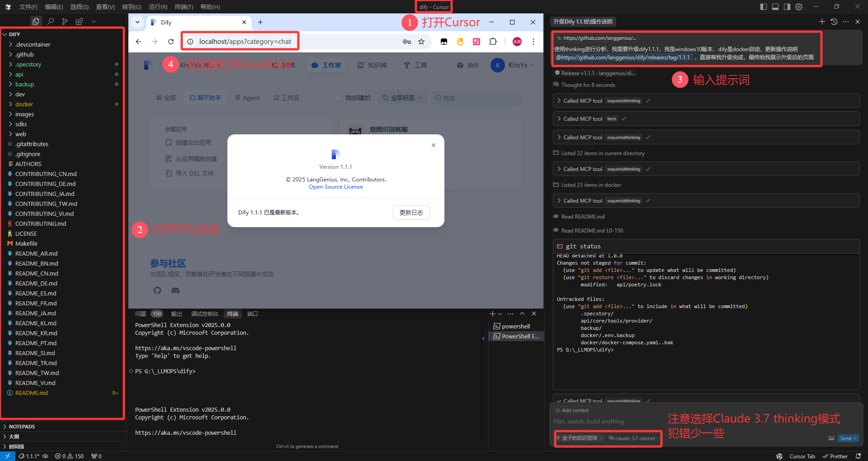868x461 pixels.
Task: Click the 更新日志 button
Action: point(411,213)
